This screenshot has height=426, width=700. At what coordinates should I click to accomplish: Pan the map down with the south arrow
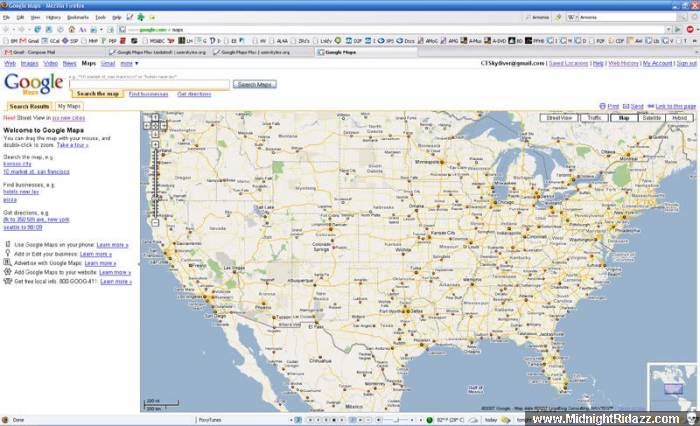click(155, 134)
